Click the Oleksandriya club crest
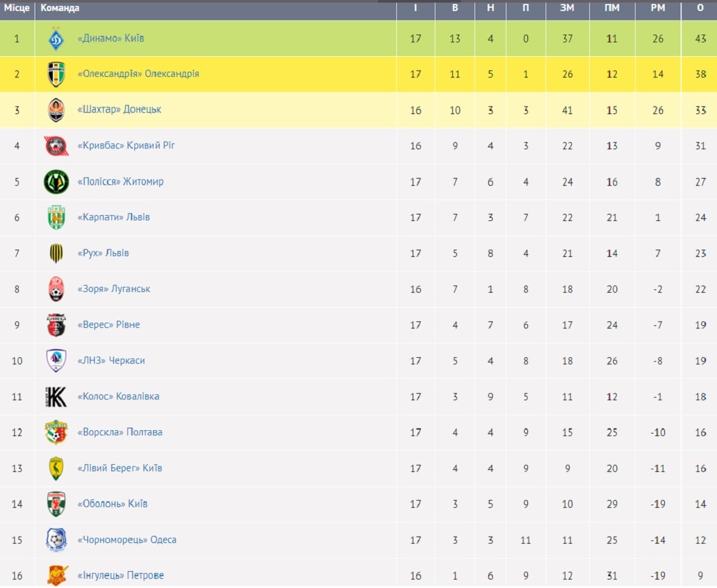Viewport: 717px width, 588px height. click(56, 74)
